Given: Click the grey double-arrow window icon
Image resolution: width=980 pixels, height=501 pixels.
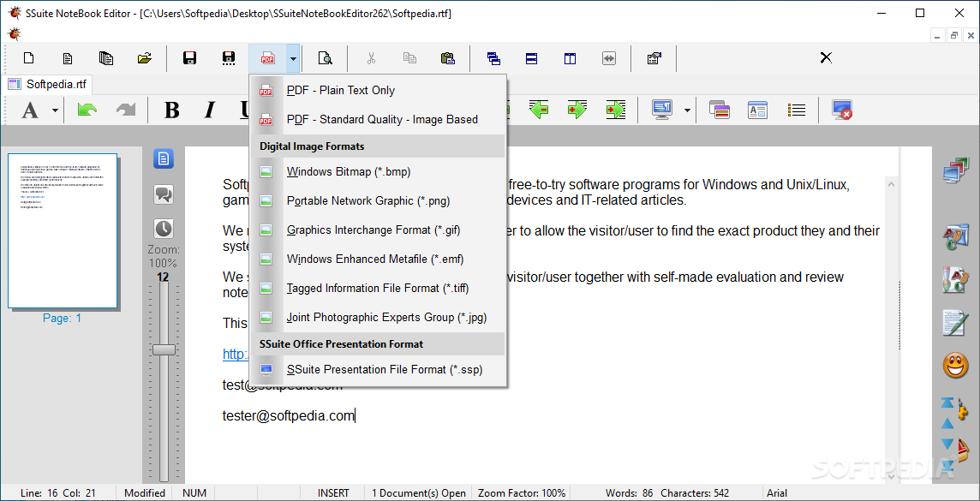Looking at the screenshot, I should click(609, 59).
